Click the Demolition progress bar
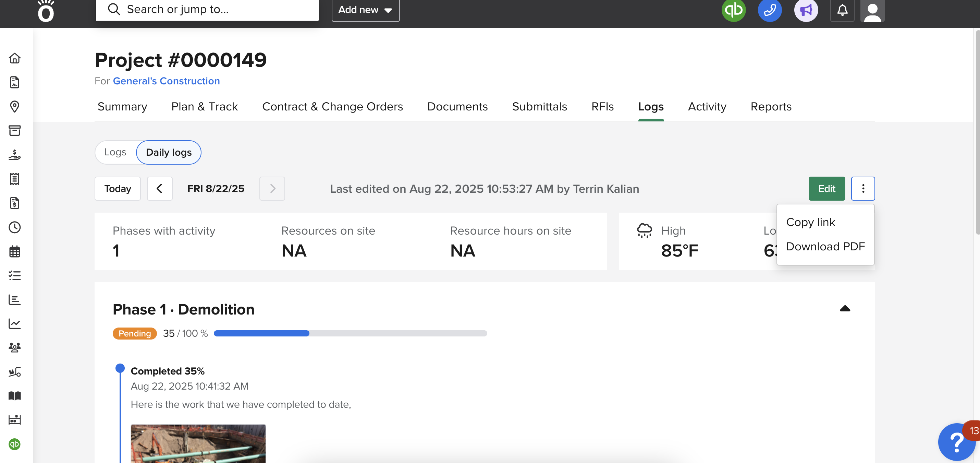This screenshot has height=463, width=980. tap(350, 334)
